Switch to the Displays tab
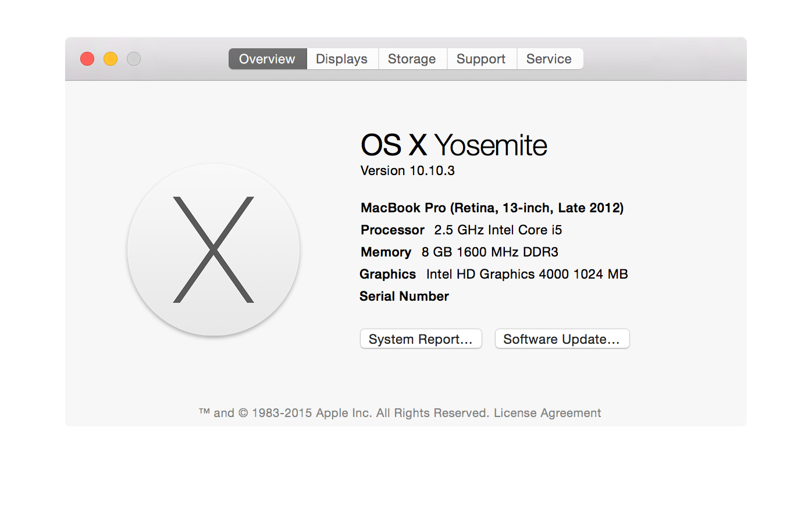The height and width of the screenshot is (520, 812). [341, 59]
